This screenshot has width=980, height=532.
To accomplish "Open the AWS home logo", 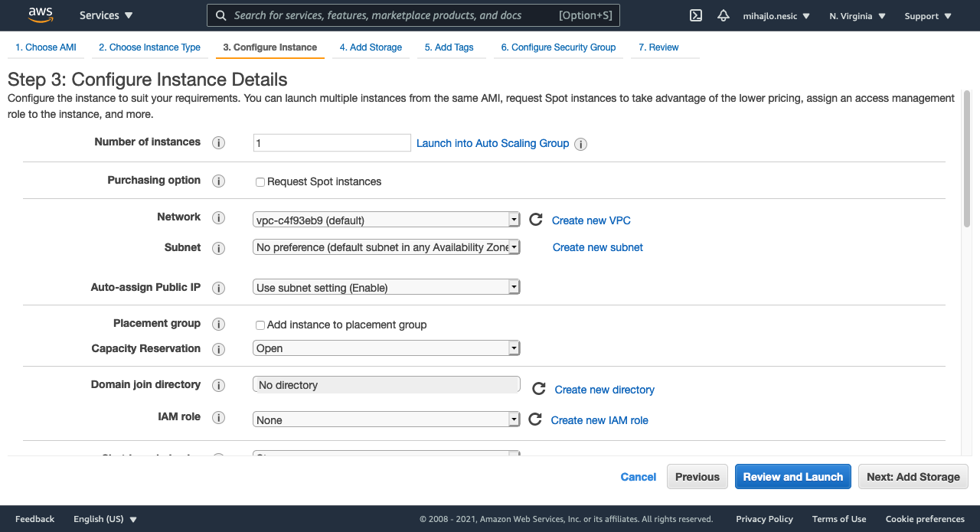I will (x=41, y=15).
